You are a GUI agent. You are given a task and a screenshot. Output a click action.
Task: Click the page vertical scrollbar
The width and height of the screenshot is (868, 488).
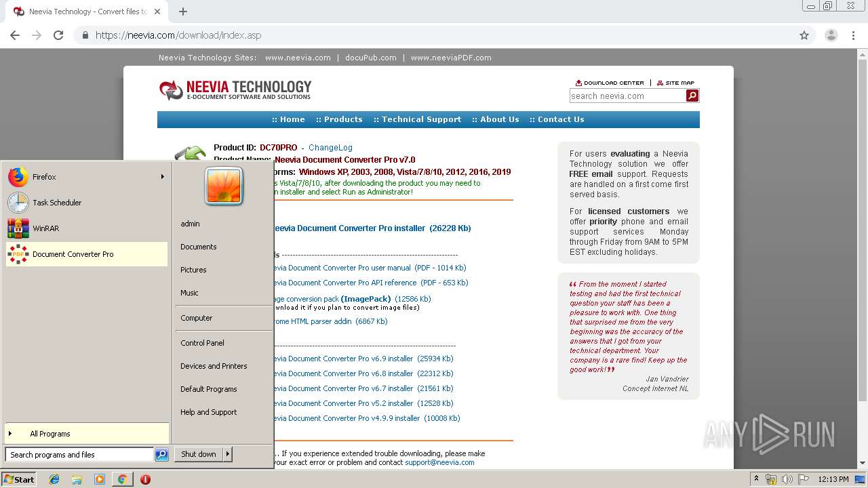tap(863, 259)
